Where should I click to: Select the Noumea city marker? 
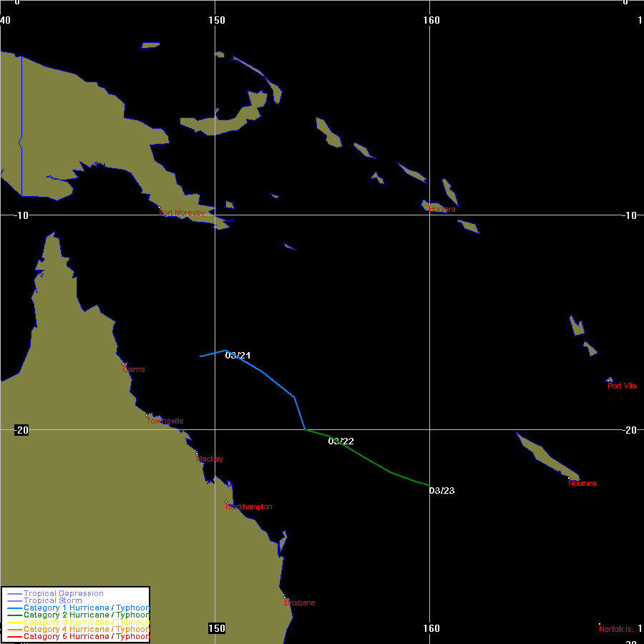coord(569,478)
